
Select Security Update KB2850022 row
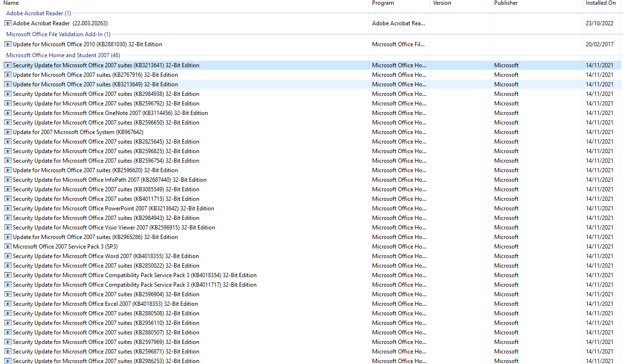point(312,265)
